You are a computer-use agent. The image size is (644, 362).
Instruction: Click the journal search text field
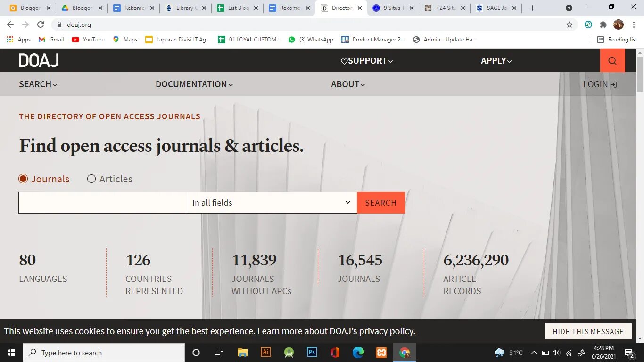[103, 203]
